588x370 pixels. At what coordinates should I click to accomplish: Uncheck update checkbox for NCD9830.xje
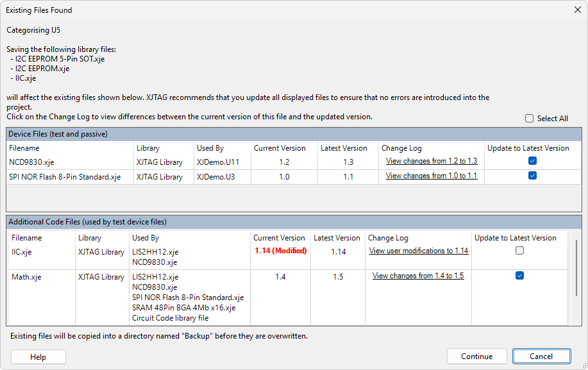tap(532, 161)
